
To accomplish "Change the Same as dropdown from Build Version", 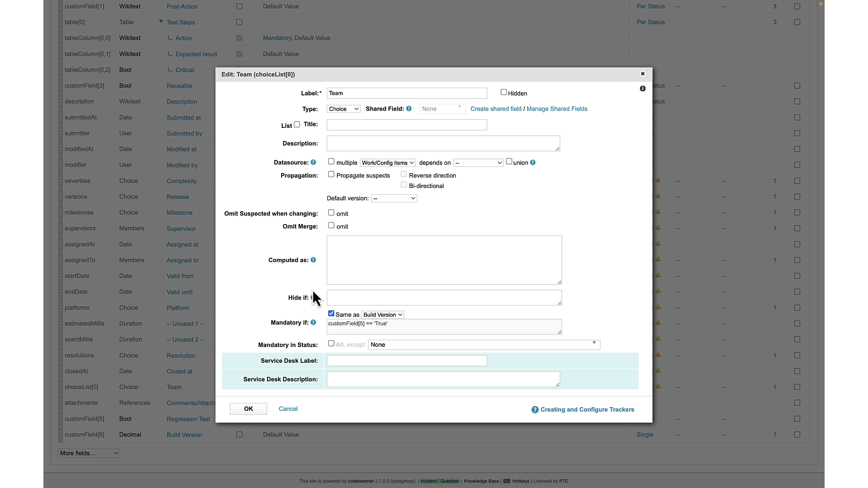I will [x=382, y=314].
